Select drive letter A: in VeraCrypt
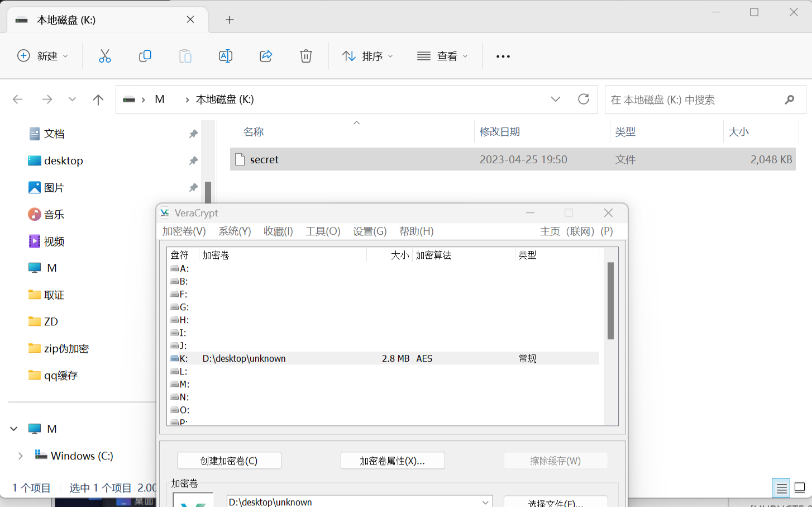The image size is (812, 507). coord(179,268)
